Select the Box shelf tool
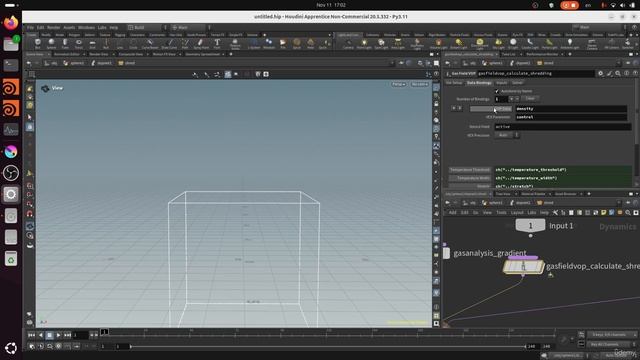This screenshot has width=640, height=360. point(38,43)
